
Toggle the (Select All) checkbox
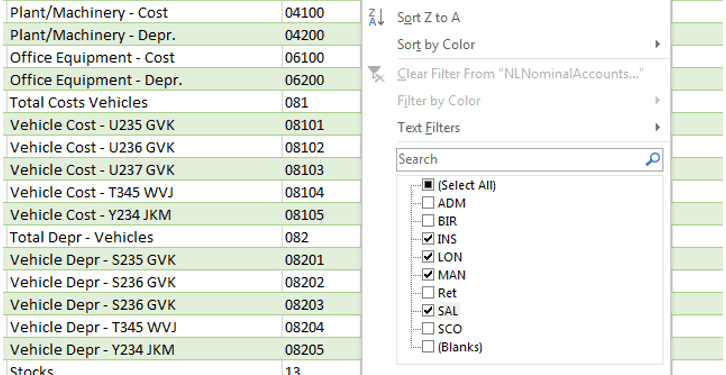tap(428, 185)
